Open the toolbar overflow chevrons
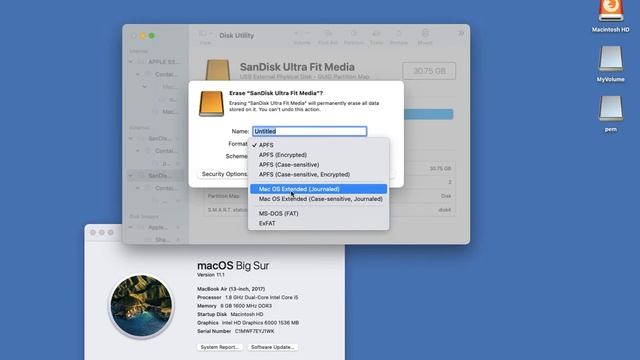 [461, 34]
